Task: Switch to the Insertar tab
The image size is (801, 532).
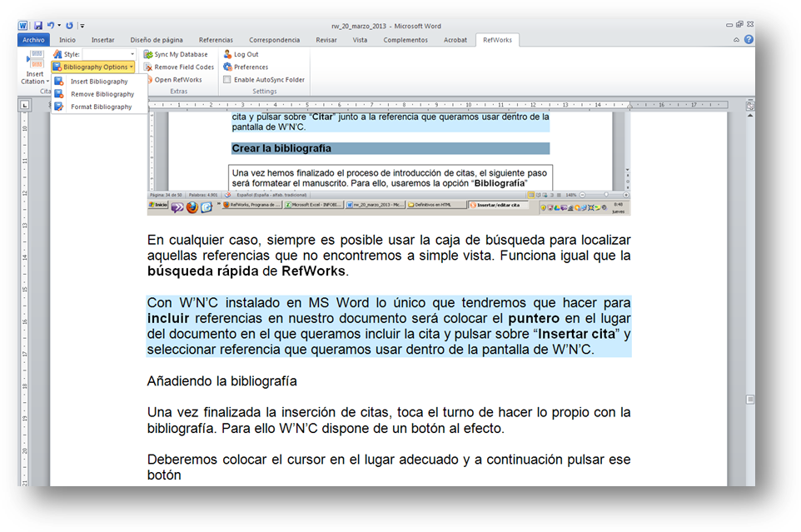Action: tap(102, 40)
